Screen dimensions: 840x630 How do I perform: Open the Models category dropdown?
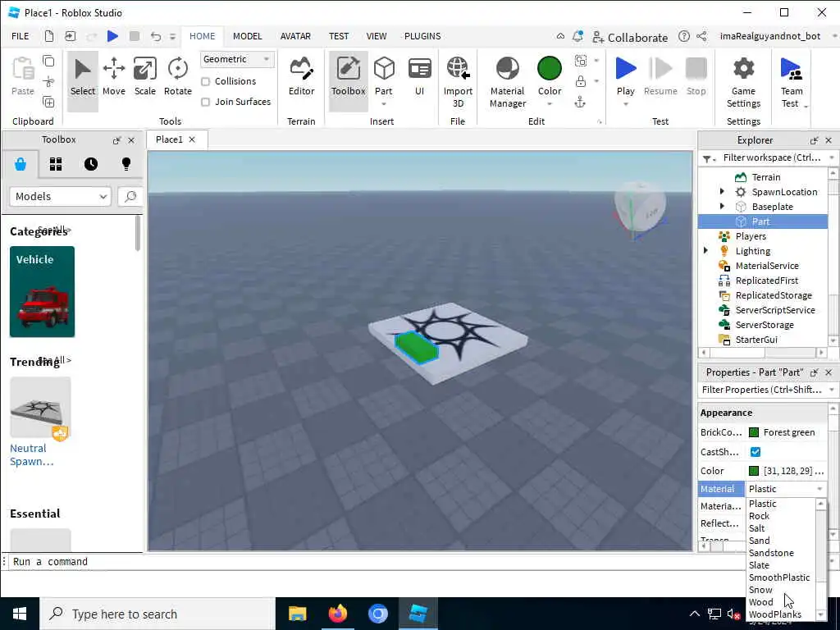pos(60,197)
